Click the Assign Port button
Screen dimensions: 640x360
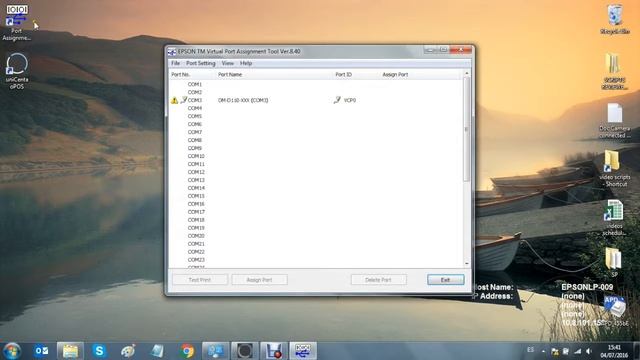click(259, 280)
